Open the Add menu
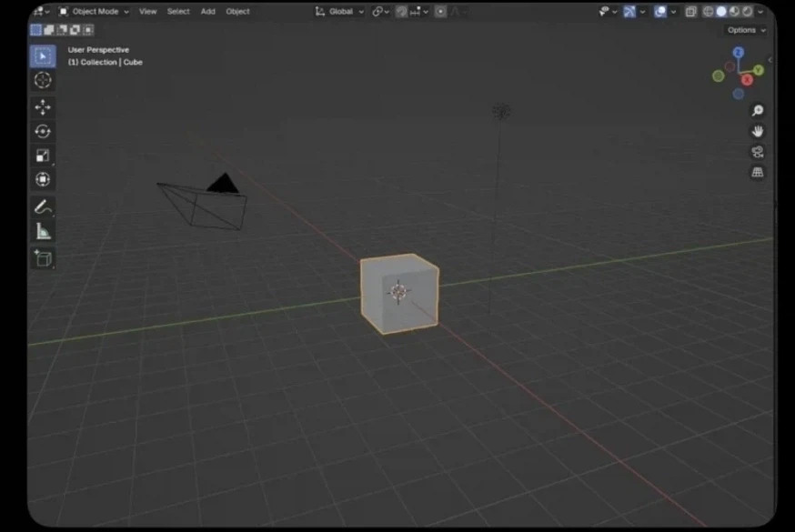The height and width of the screenshot is (532, 795). point(208,11)
